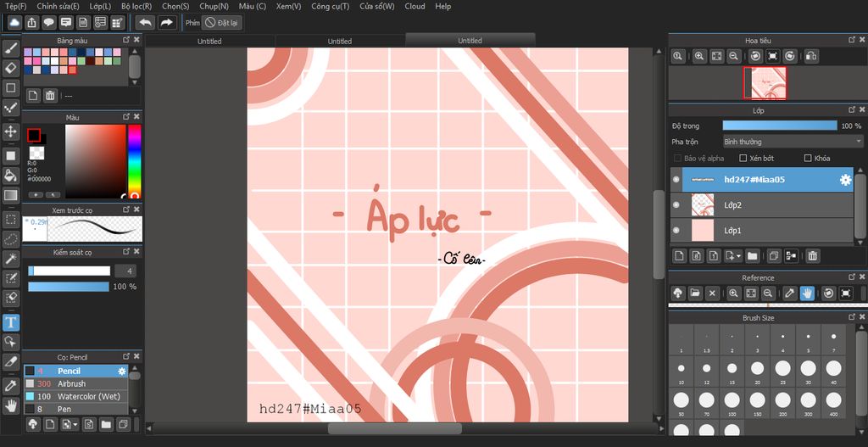Select the Brush tool in left toolbar
The image size is (868, 447).
coord(10,48)
